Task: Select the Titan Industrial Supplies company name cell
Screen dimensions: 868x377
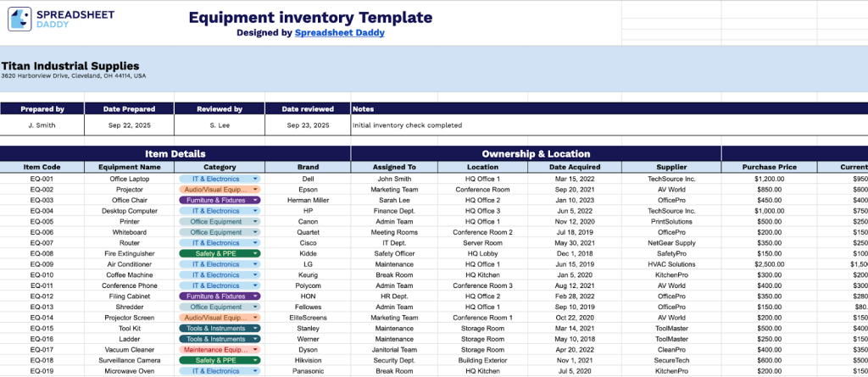Action: coord(70,65)
